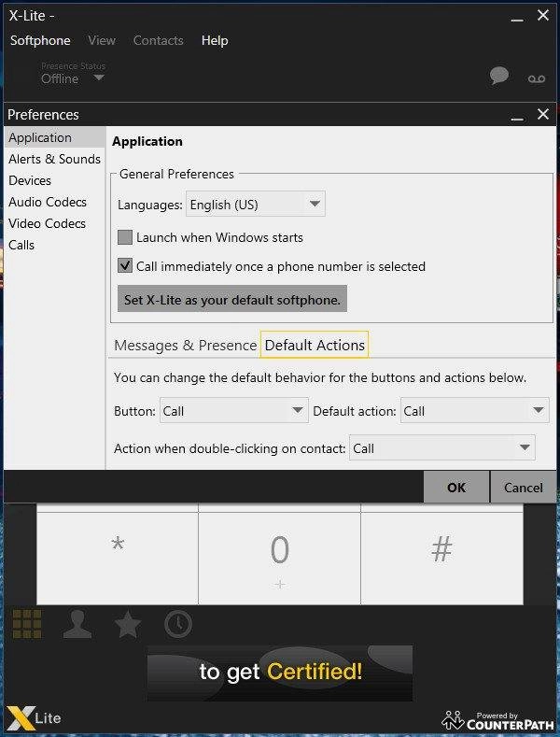Select Application in the preferences sidebar

(x=54, y=137)
